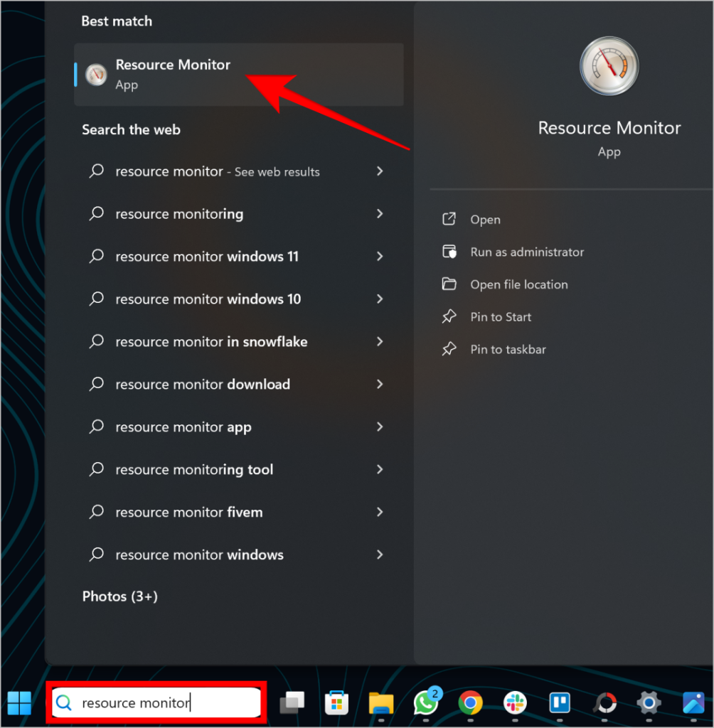Open Settings gear from the taskbar
The height and width of the screenshot is (728, 714).
pyautogui.click(x=649, y=703)
